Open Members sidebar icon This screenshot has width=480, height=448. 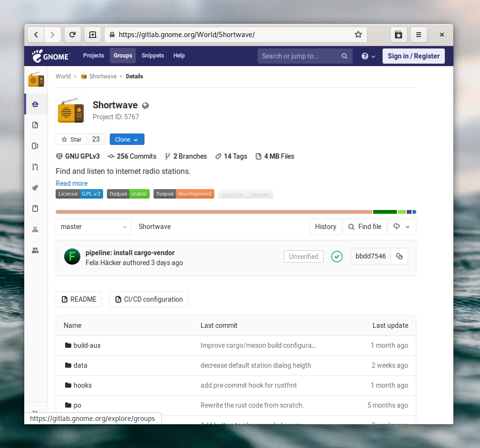pyautogui.click(x=35, y=250)
